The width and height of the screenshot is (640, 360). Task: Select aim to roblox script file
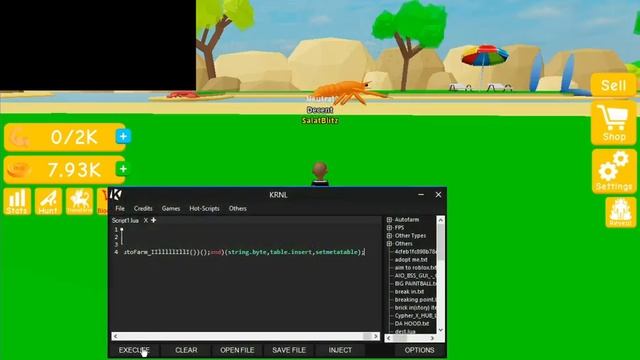415,267
